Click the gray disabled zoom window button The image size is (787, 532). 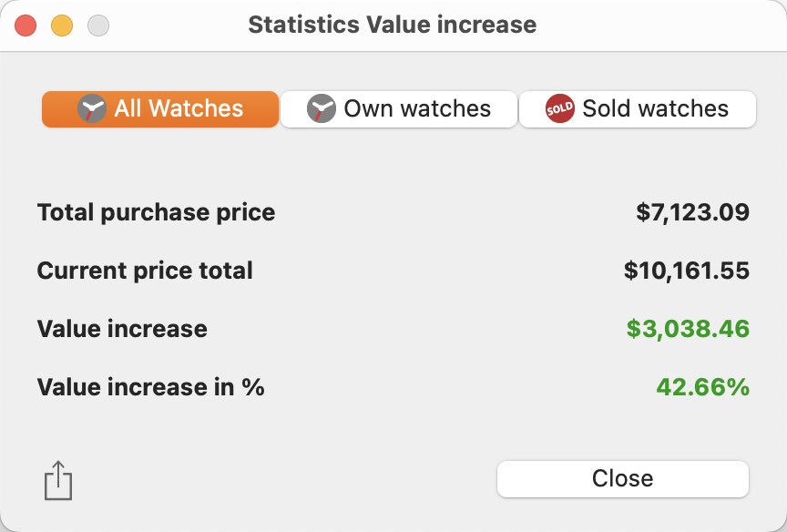(98, 26)
